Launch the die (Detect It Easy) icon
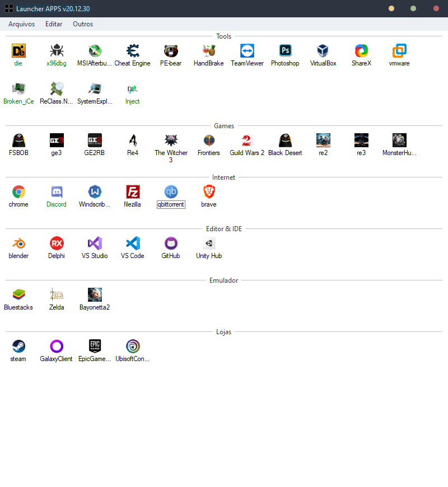 point(18,50)
